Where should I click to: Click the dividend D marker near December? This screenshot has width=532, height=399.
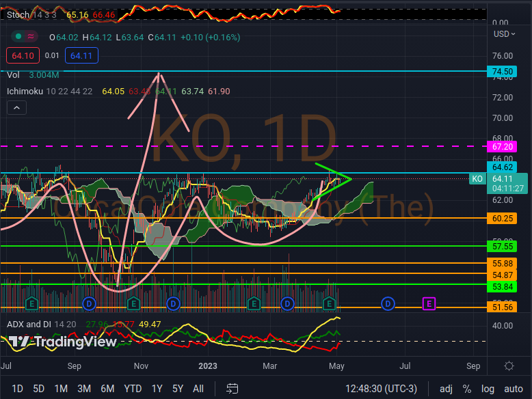pos(173,304)
